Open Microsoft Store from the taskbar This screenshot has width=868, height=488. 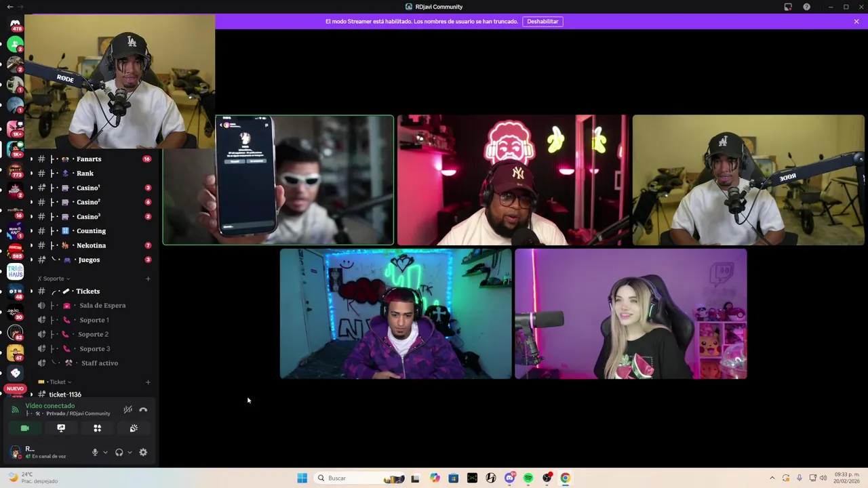tap(454, 478)
